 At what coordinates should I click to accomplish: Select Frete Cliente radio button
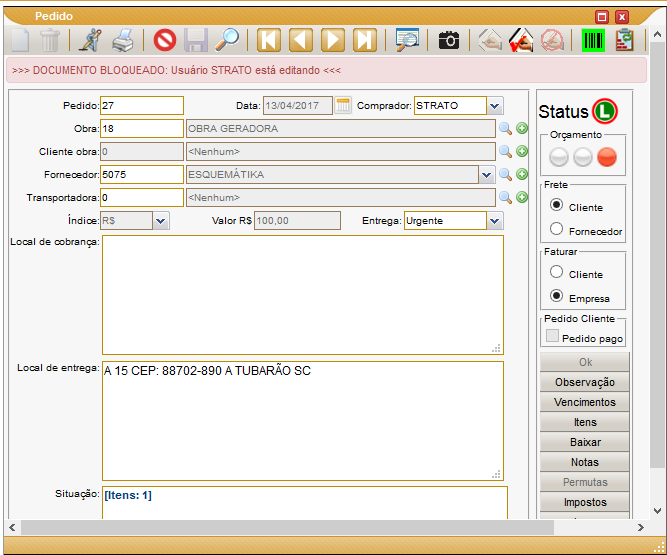[x=556, y=205]
